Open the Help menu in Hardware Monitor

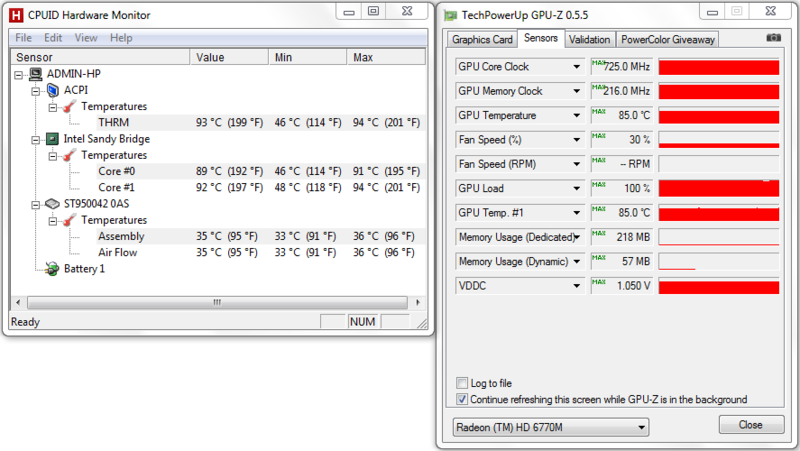pos(121,38)
